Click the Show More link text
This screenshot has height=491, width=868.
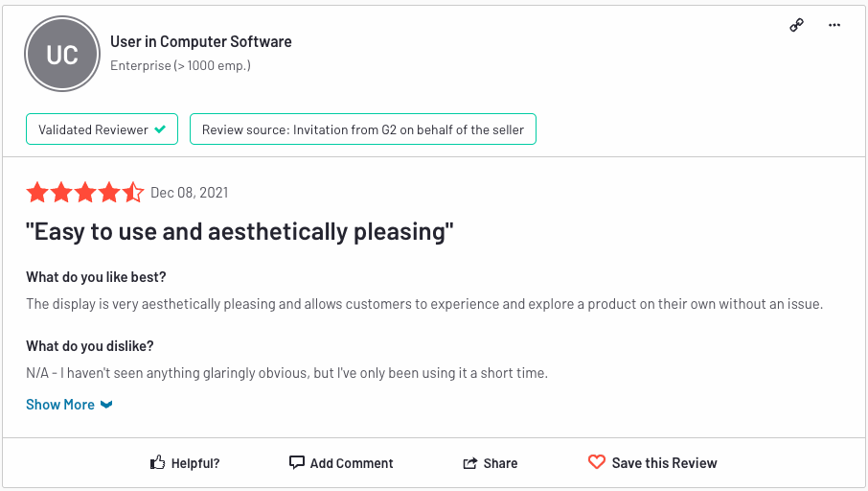click(x=60, y=405)
